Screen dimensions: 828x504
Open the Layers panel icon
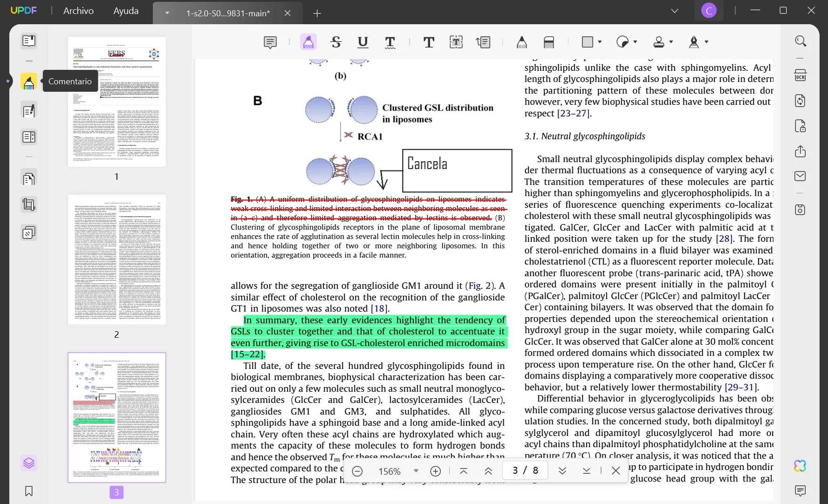tap(29, 463)
